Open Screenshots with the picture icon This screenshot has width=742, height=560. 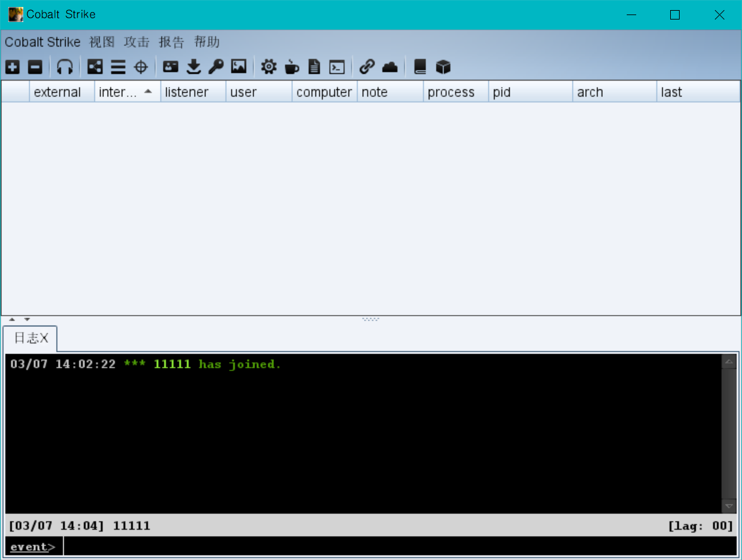click(239, 67)
